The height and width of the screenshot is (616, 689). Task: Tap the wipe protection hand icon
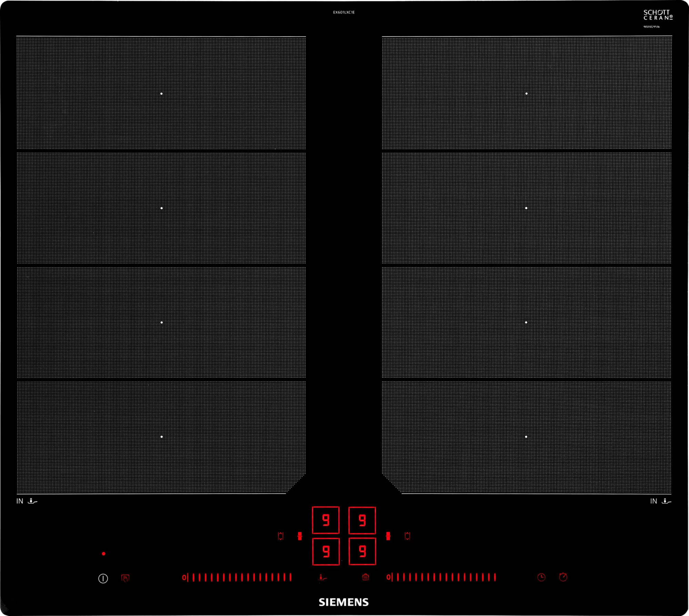(x=125, y=578)
